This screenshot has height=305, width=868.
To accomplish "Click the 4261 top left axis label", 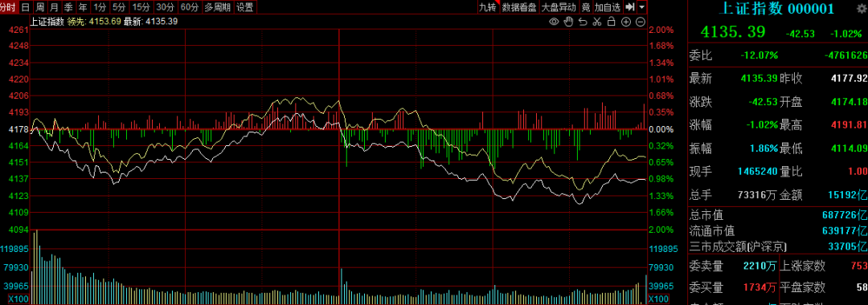I will 18,30.
